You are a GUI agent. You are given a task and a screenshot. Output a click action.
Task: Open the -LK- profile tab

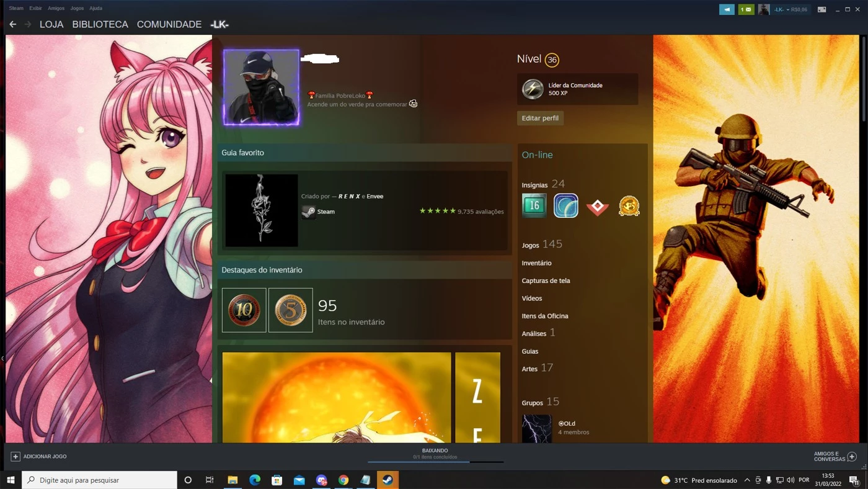click(x=219, y=24)
